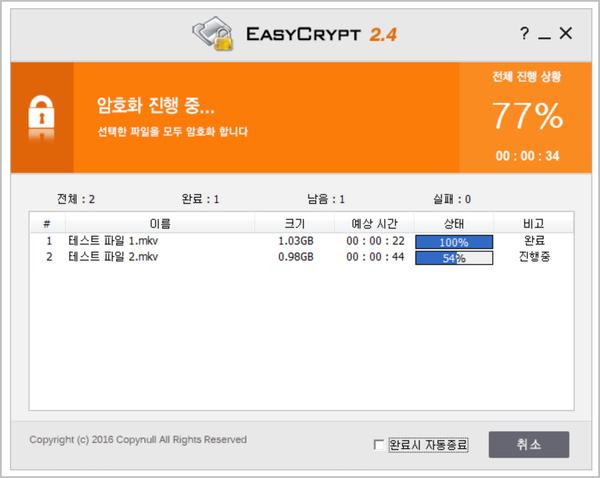Click the 0.98GB size cell

pos(296,257)
